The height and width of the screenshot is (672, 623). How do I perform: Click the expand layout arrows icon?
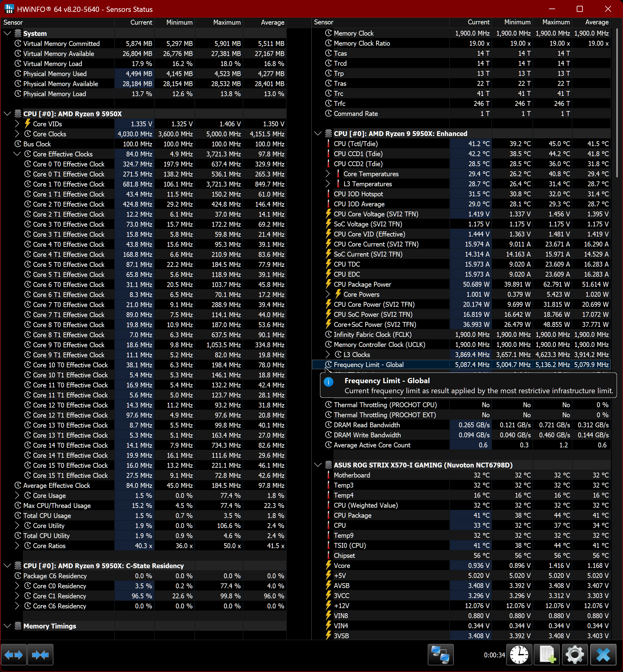coord(13,655)
